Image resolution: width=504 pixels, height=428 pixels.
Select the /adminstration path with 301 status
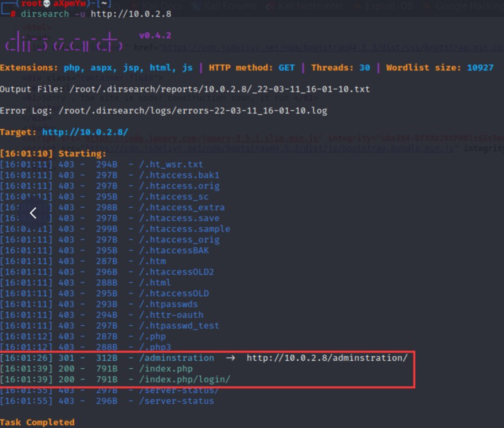pos(176,358)
